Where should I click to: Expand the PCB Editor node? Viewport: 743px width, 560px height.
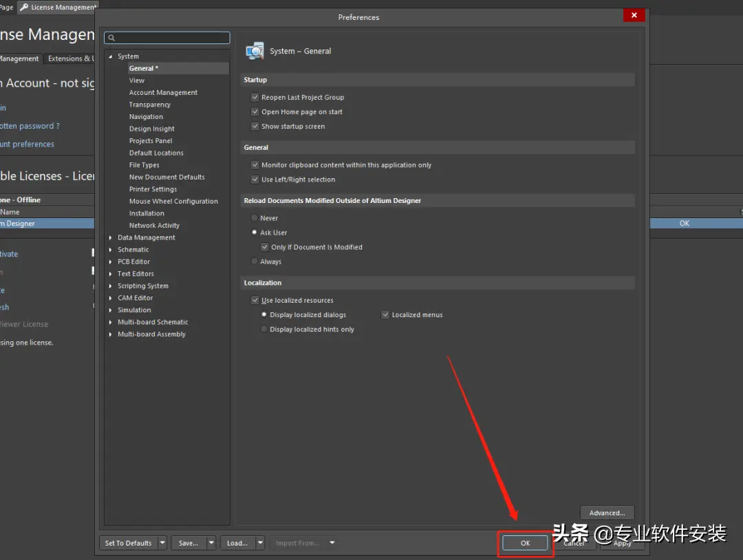coord(110,261)
